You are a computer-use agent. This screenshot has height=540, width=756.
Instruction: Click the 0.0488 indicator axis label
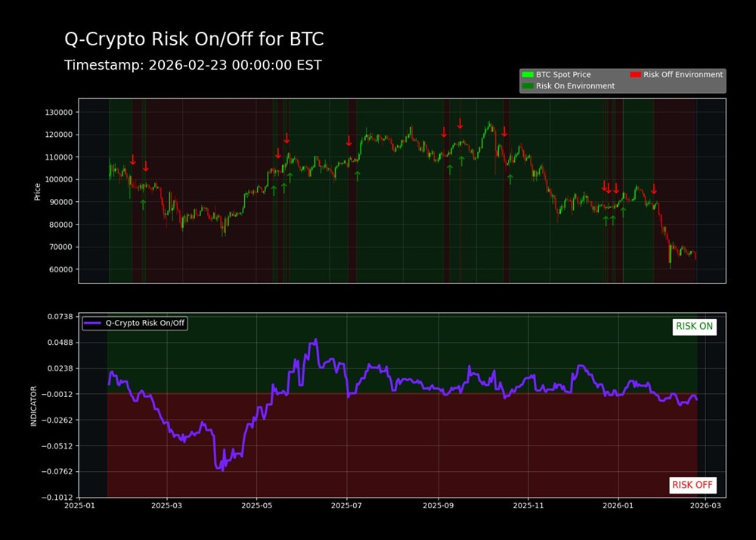(x=60, y=343)
